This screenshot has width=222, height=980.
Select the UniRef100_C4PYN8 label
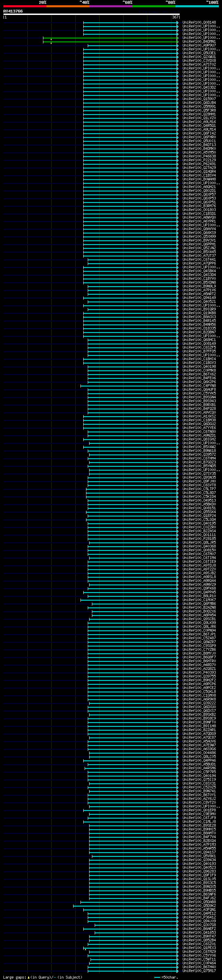coord(199,386)
